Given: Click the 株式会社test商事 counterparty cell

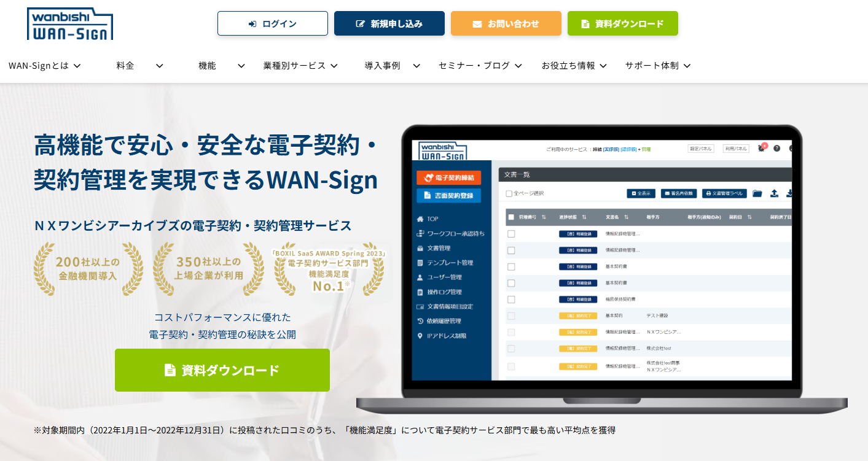Looking at the screenshot, I should 663,363.
